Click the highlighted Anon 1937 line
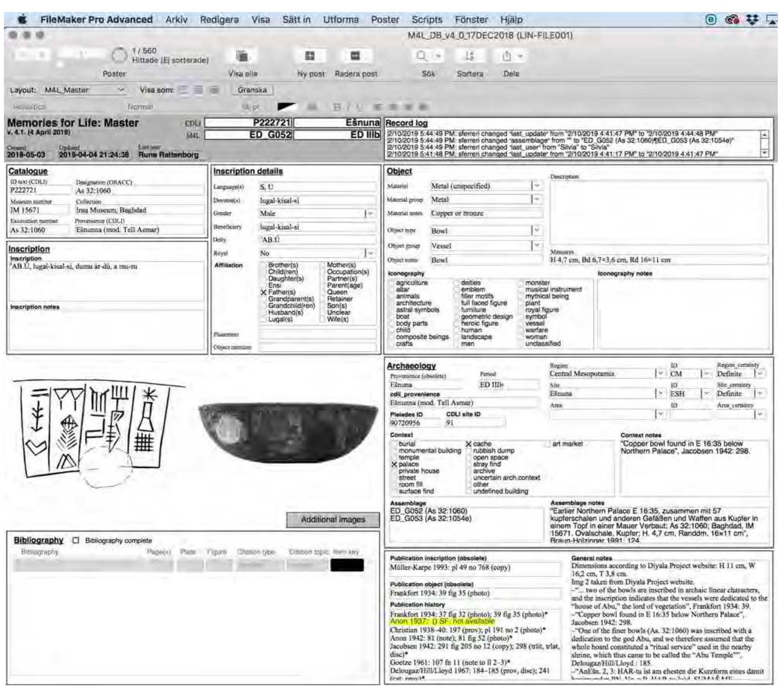Viewport: 784px width, 688px height. (x=442, y=621)
